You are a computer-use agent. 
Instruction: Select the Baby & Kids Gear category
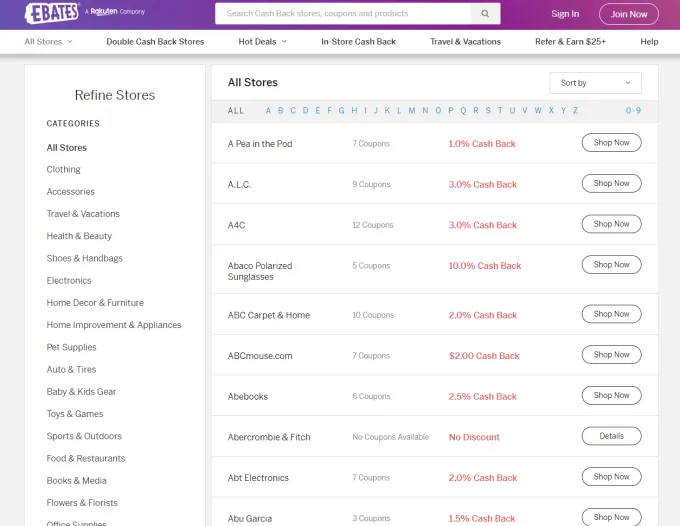81,392
